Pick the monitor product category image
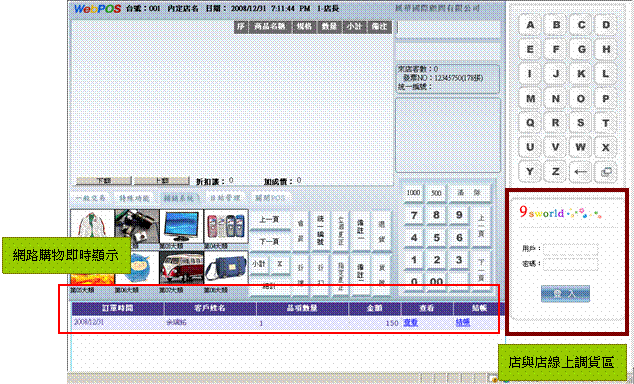Image resolution: width=634 pixels, height=384 pixels. 181,226
